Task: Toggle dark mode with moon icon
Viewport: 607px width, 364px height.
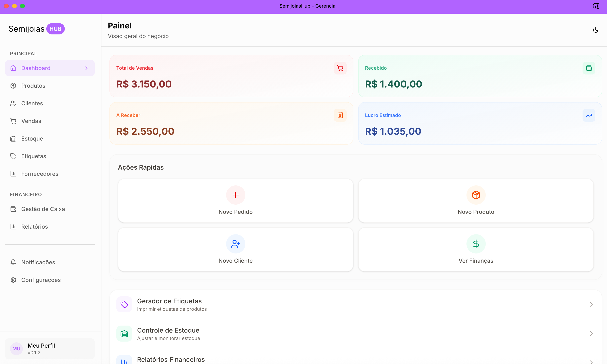Action: click(x=596, y=30)
